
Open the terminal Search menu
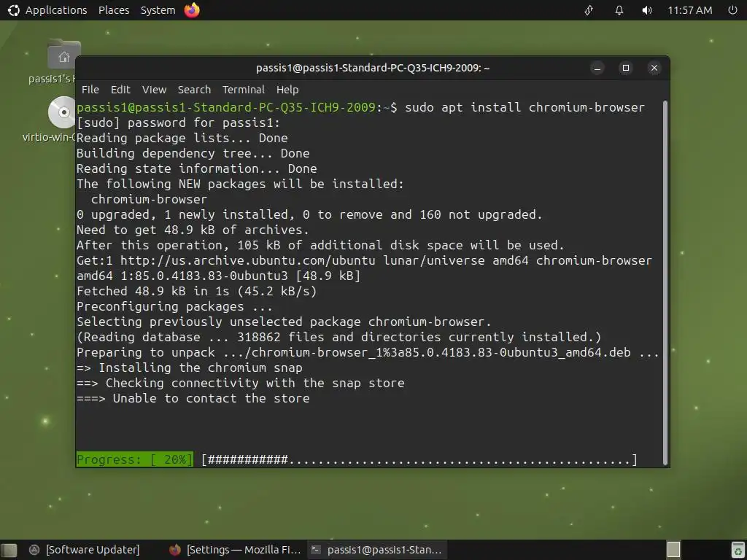pyautogui.click(x=194, y=90)
